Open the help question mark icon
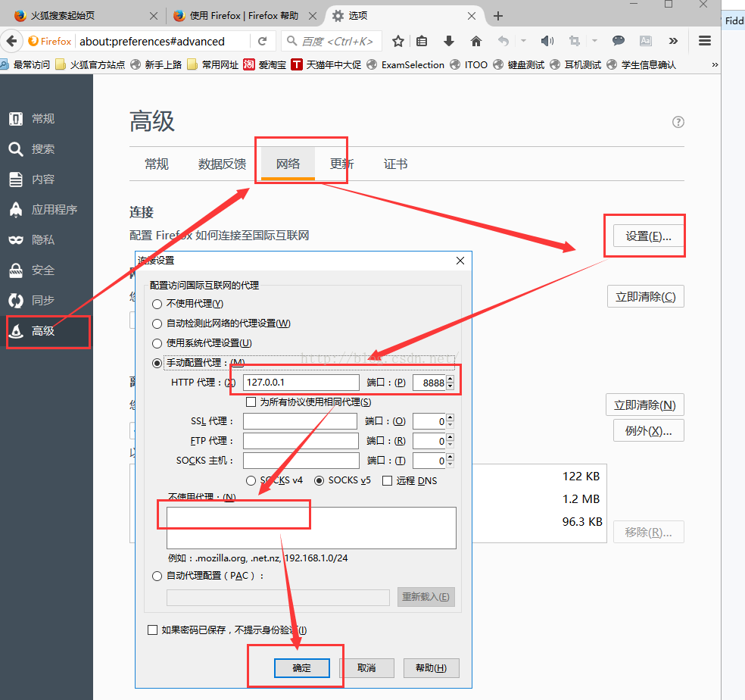The image size is (745, 700). [678, 122]
